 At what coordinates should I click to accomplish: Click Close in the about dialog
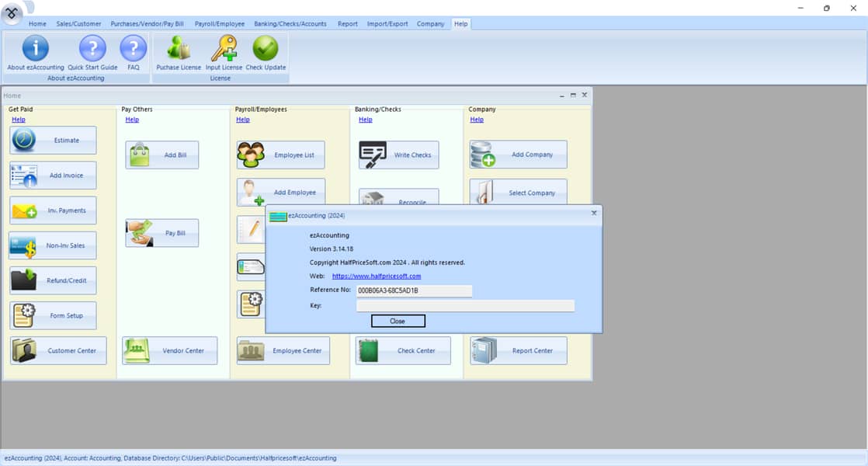[x=398, y=321]
